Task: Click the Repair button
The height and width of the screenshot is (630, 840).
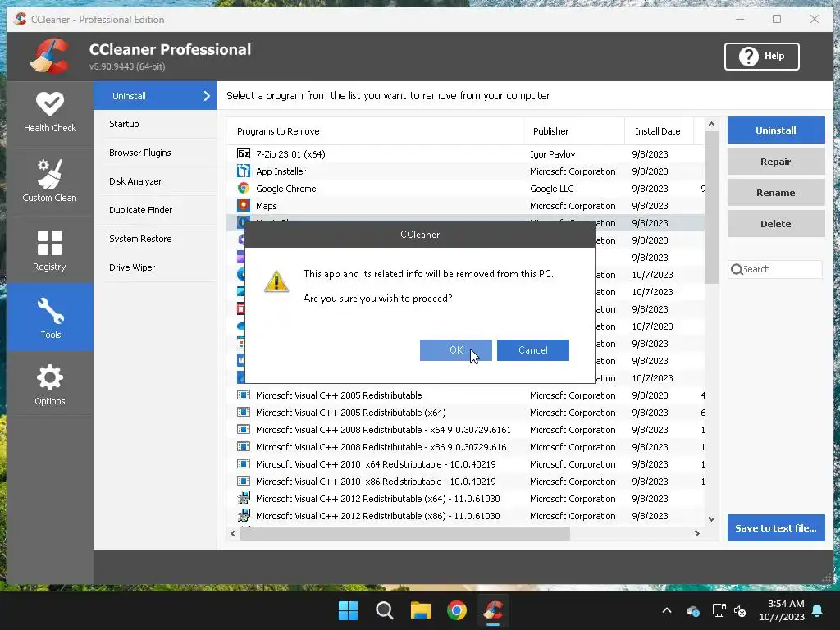Action: (x=776, y=162)
